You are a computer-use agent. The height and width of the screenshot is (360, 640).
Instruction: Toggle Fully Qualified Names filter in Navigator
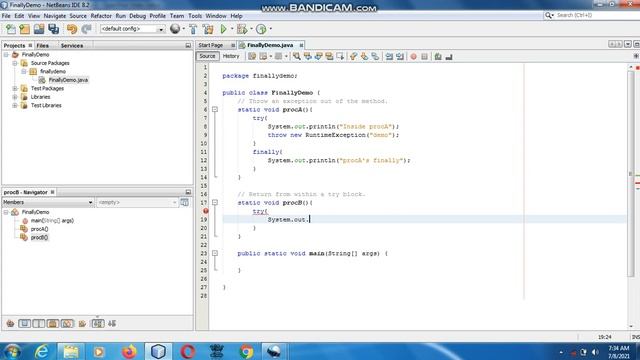tap(82, 324)
